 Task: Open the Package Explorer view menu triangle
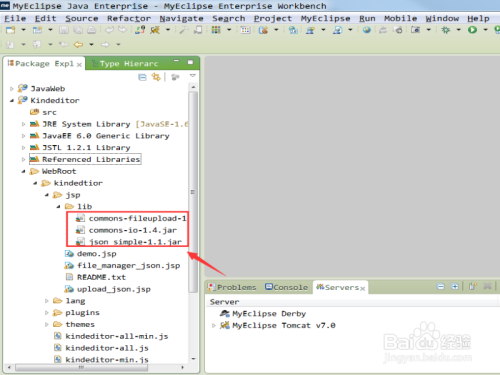pyautogui.click(x=192, y=76)
